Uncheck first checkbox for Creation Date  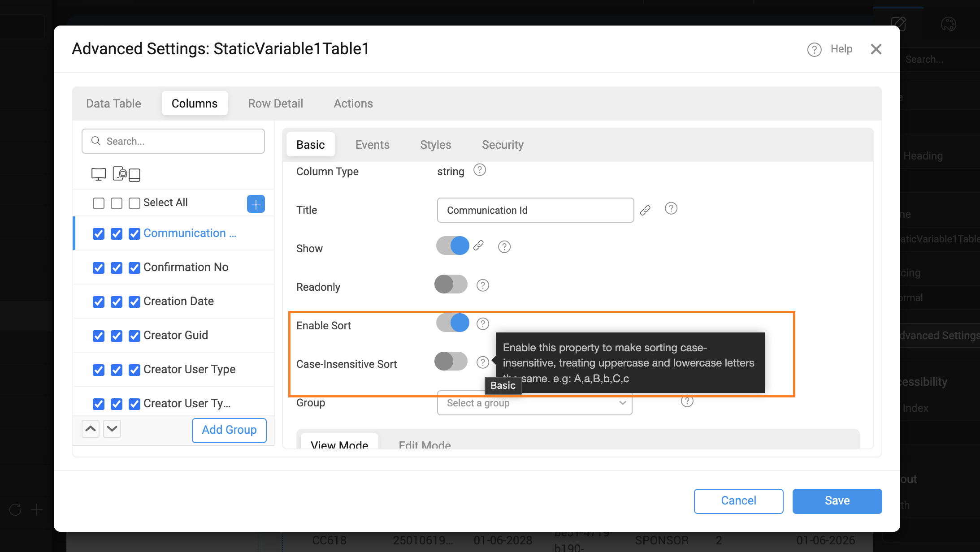pyautogui.click(x=99, y=302)
